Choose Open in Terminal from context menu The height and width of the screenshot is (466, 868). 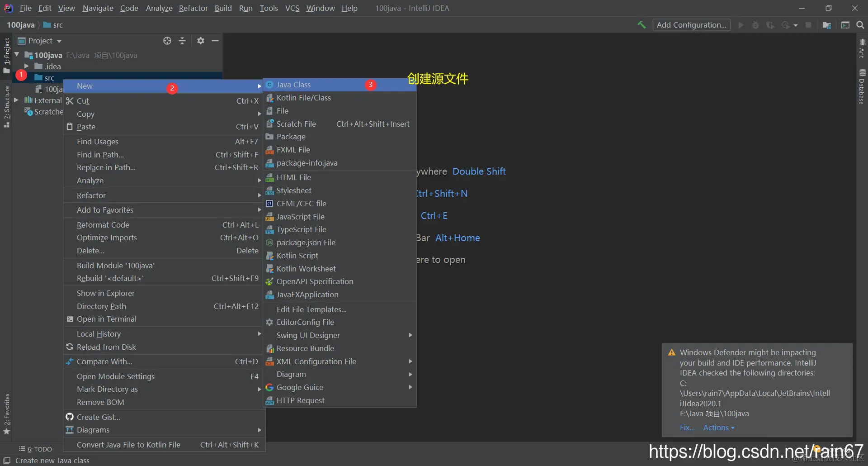tap(164, 319)
